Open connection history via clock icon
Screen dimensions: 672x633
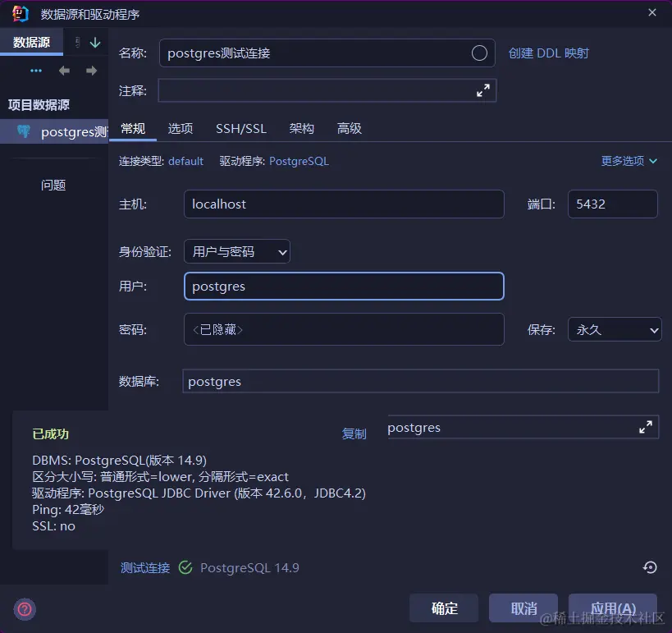click(x=649, y=567)
